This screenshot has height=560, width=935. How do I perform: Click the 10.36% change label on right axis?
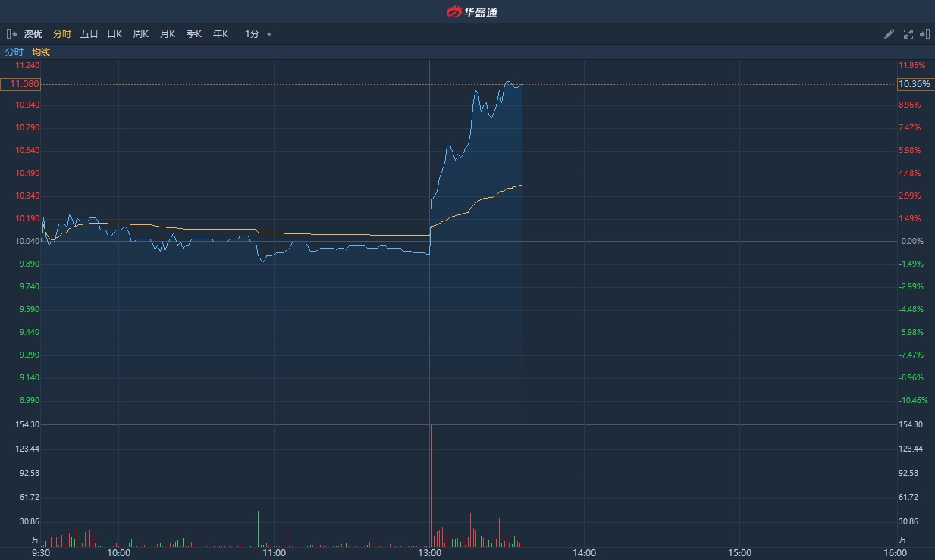tap(915, 84)
